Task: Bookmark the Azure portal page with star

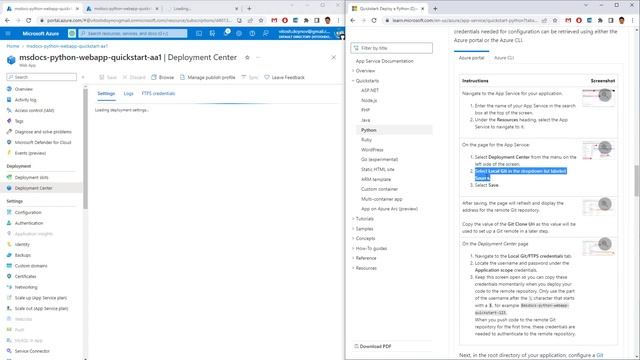Action: (x=261, y=20)
